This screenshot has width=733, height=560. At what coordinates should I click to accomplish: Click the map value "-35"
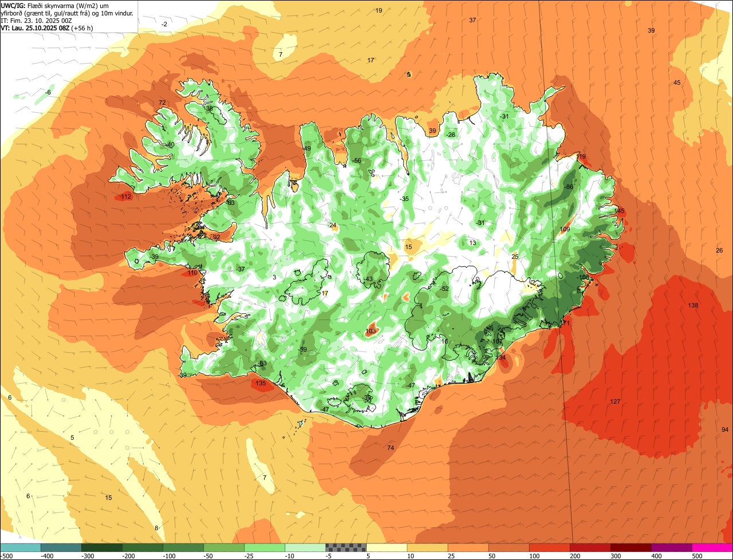(404, 199)
